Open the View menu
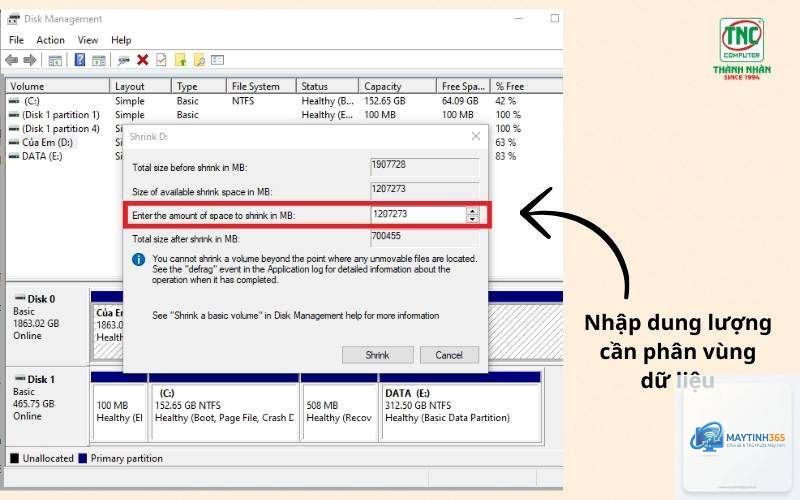The width and height of the screenshot is (800, 500). point(88,40)
